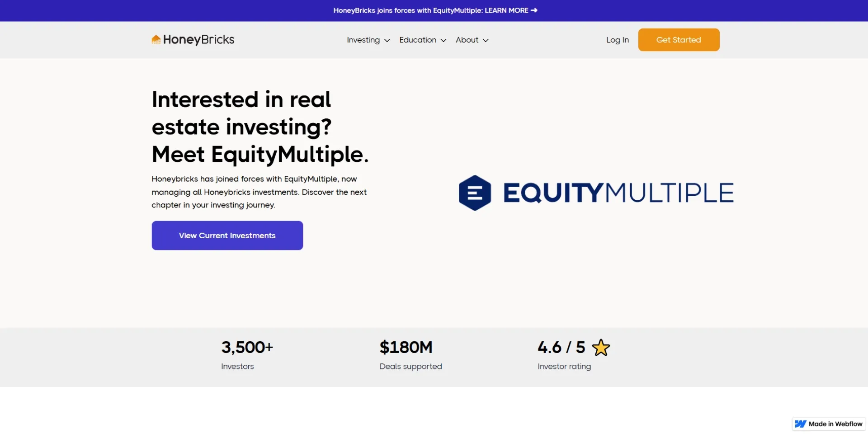
Task: Expand the Investing dropdown chevron
Action: 387,40
